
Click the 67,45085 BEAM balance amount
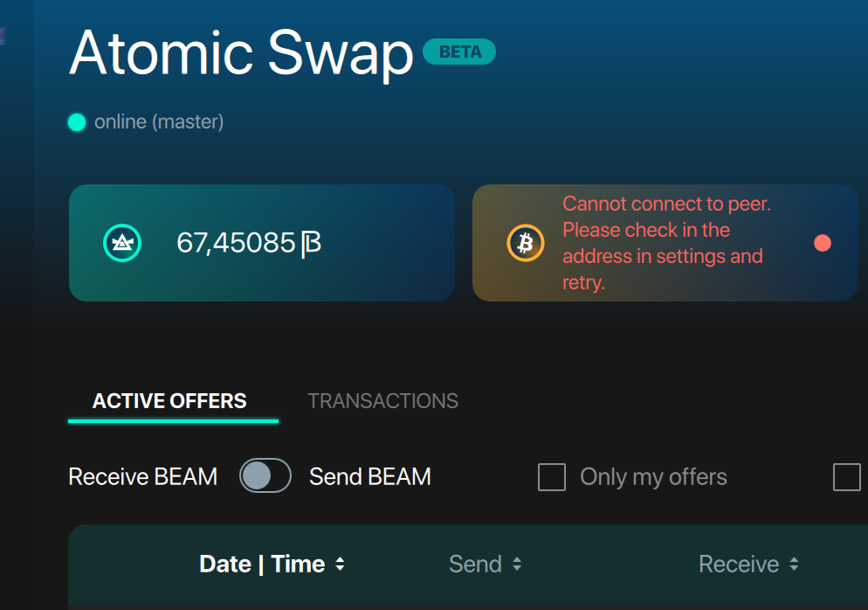(247, 243)
